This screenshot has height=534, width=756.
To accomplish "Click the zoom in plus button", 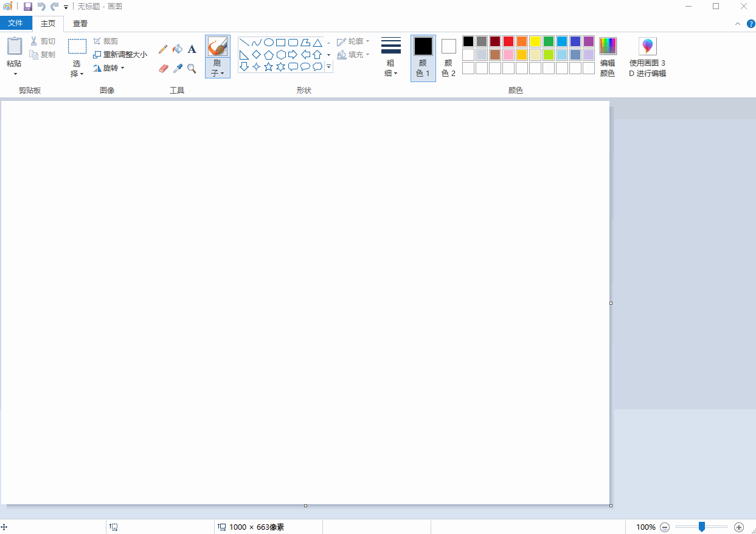I will [739, 527].
